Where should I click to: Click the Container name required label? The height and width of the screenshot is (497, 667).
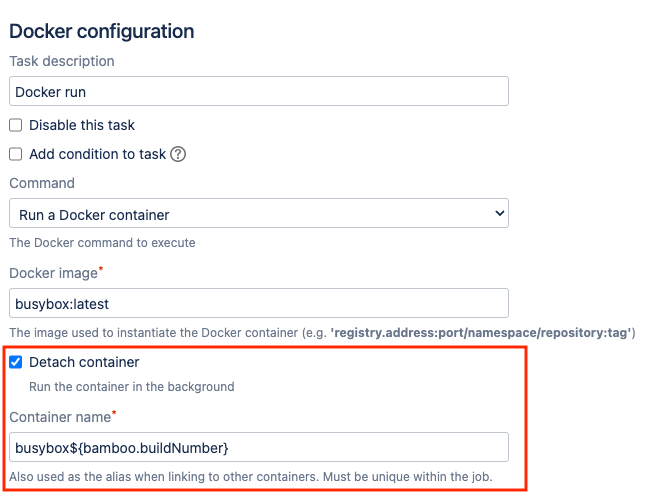[63, 417]
